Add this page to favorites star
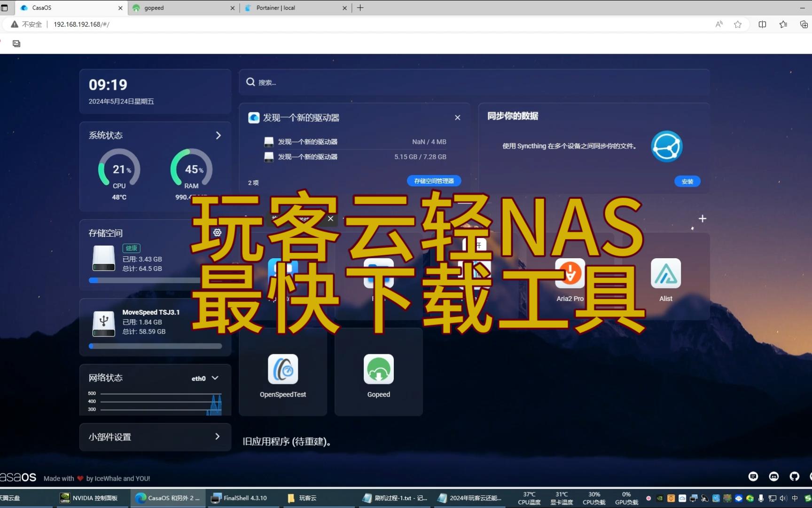 738,24
